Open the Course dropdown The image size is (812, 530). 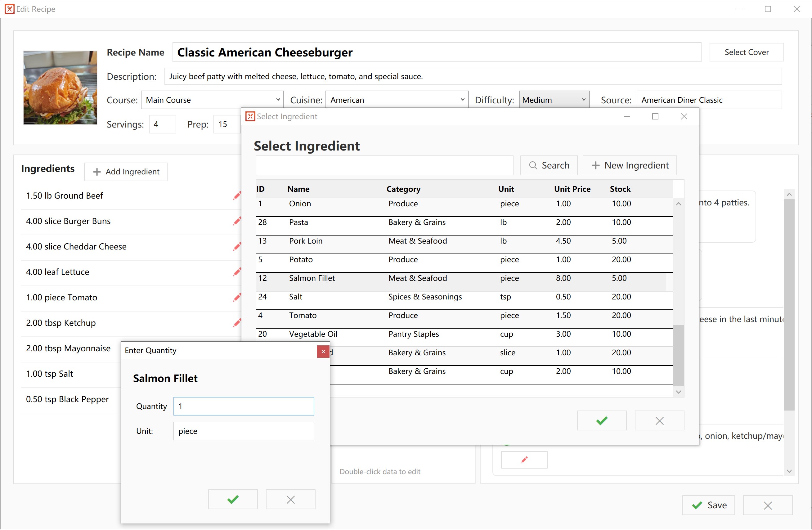coord(212,100)
